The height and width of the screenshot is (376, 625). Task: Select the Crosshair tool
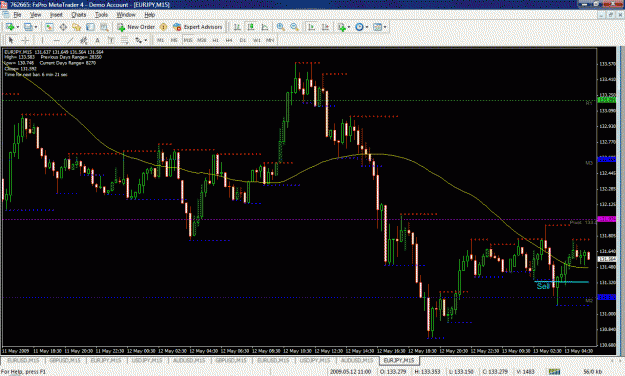tap(25, 40)
